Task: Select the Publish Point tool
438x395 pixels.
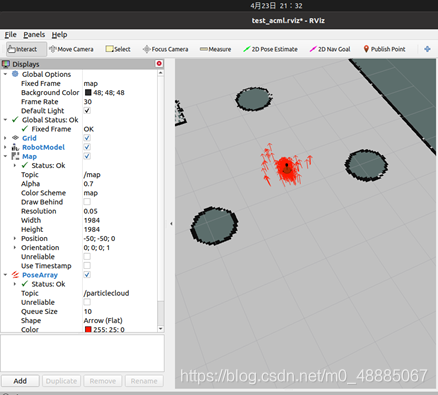Action: [x=384, y=49]
